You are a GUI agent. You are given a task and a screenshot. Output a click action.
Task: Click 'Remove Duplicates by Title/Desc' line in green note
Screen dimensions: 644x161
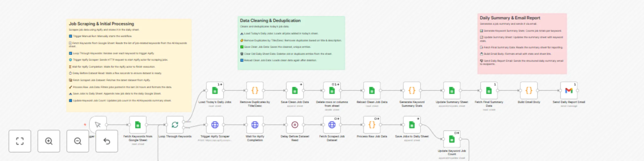[291, 41]
